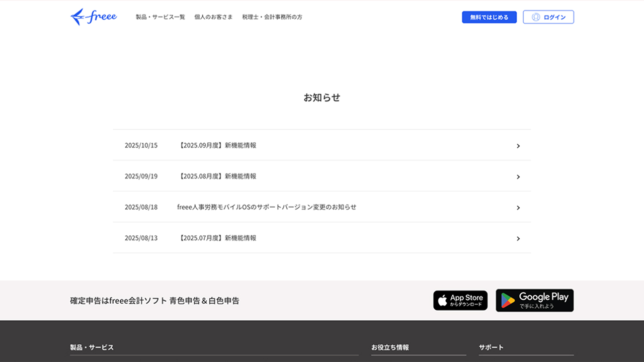Open 製品・サービス一覧 in the navigation
Viewport: 644px width, 362px height.
(x=159, y=17)
